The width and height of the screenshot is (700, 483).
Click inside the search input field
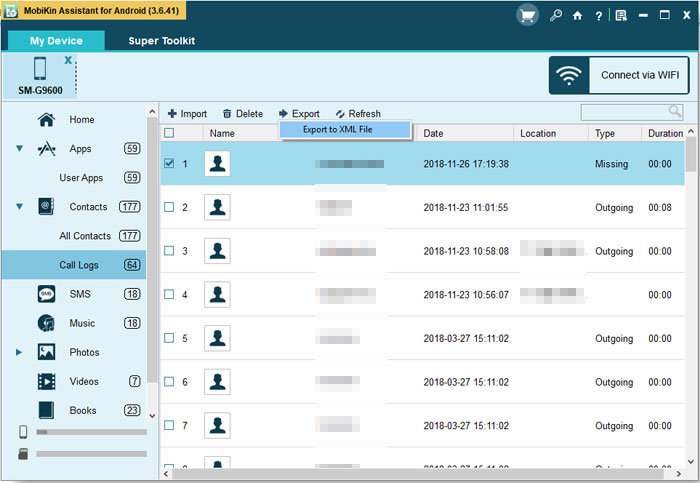pos(624,112)
